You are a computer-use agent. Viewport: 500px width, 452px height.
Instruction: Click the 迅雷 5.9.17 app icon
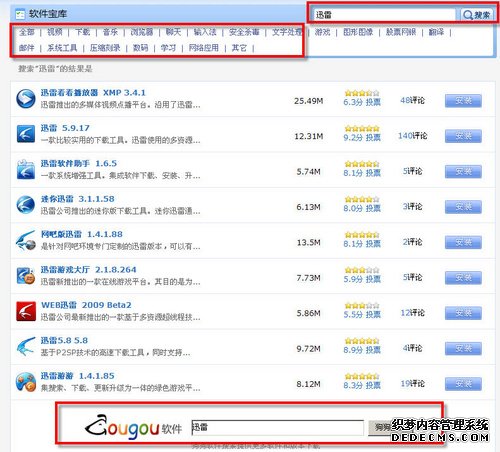[26, 134]
